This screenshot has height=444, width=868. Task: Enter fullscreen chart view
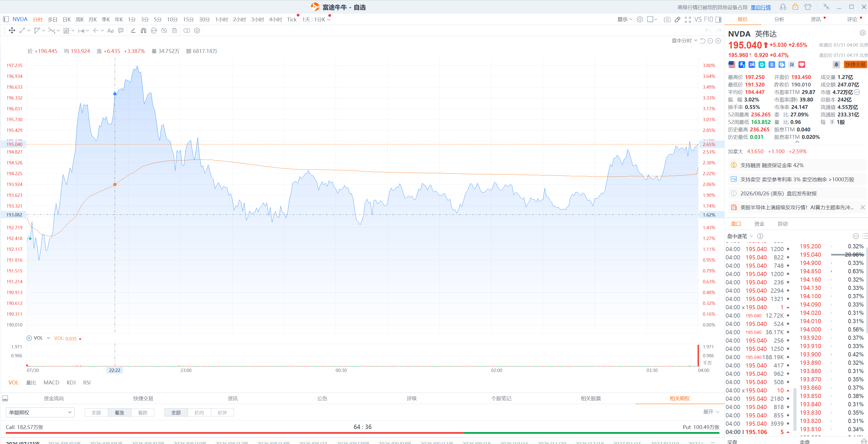coord(688,19)
